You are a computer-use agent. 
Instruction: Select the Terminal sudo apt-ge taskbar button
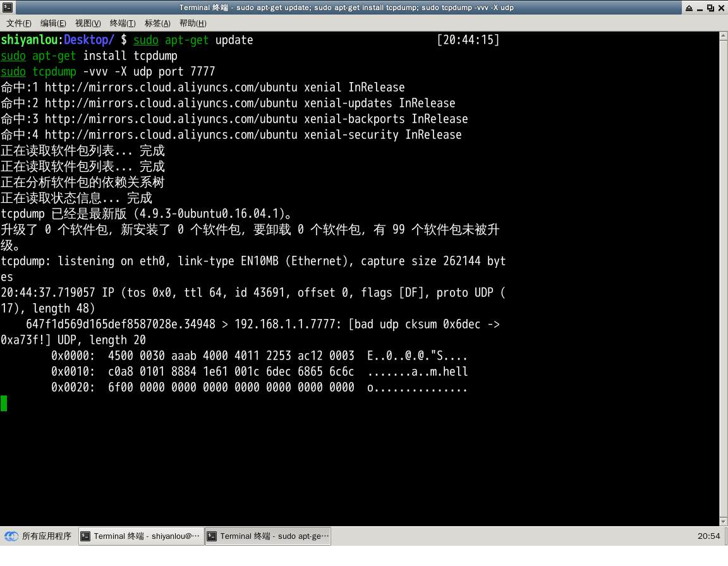coord(268,536)
